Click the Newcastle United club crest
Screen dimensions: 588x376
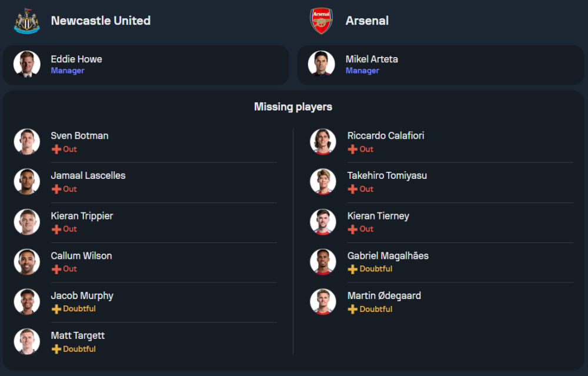click(27, 21)
